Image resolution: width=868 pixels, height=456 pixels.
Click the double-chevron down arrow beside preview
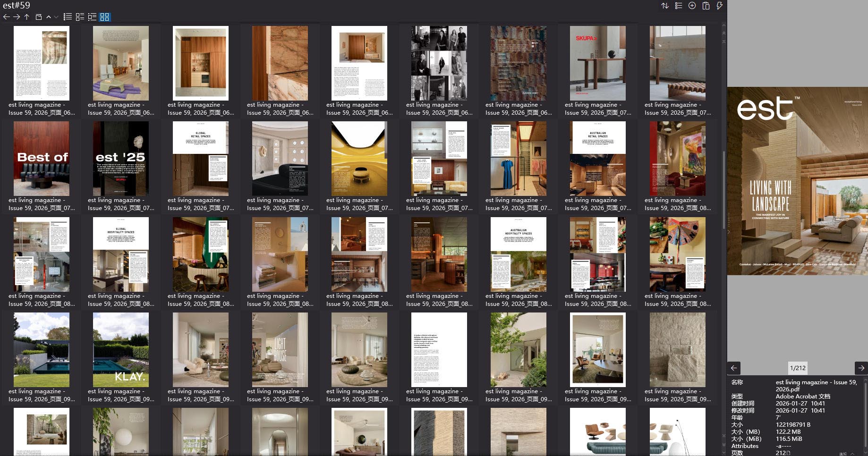723,444
